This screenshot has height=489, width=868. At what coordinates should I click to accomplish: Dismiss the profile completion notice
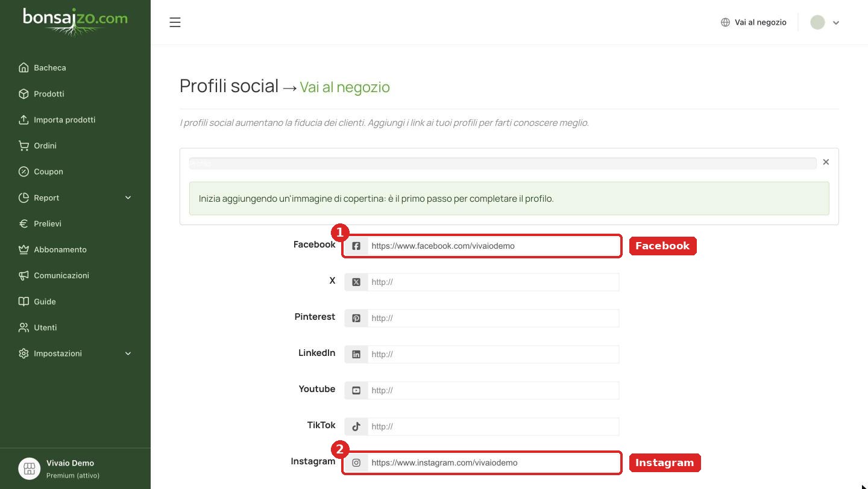point(826,162)
